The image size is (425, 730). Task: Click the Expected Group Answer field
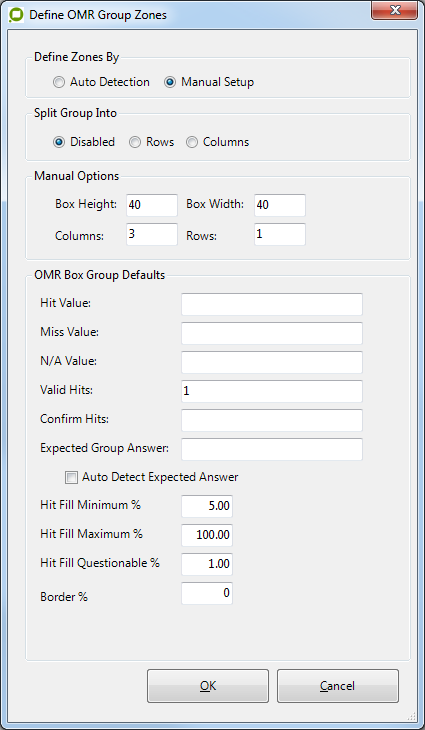[272, 449]
